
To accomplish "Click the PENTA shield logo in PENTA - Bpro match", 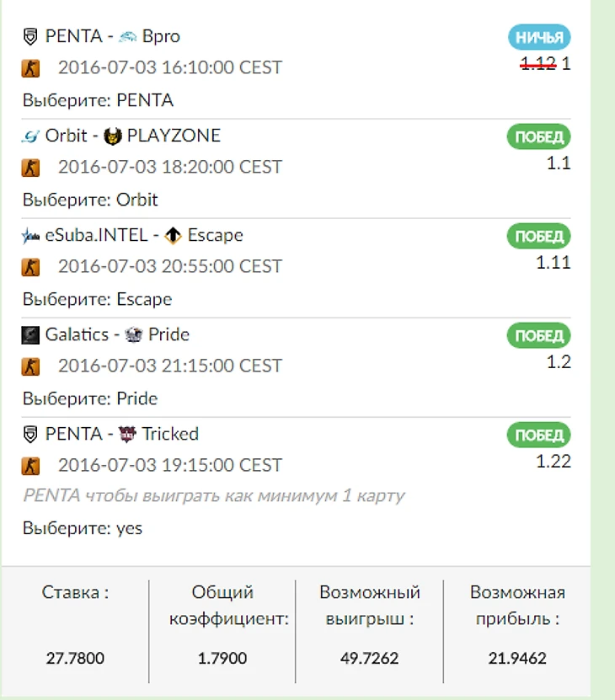I will [30, 36].
